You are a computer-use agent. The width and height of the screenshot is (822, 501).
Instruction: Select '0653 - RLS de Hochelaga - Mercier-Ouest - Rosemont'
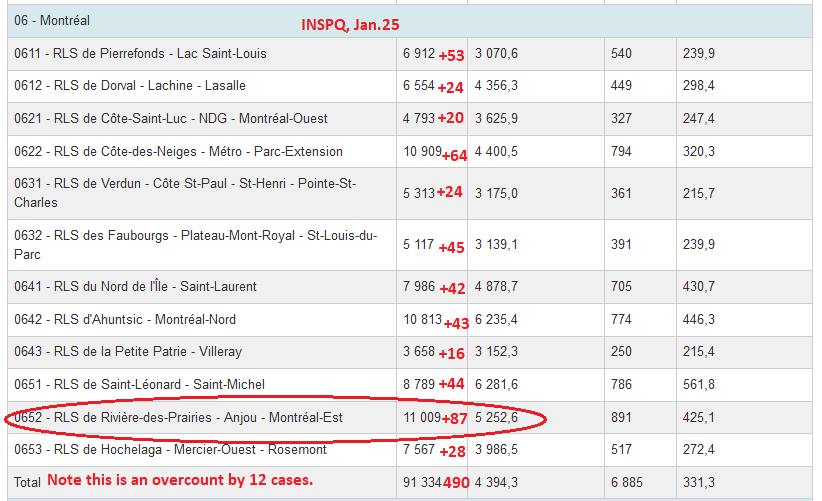click(170, 450)
